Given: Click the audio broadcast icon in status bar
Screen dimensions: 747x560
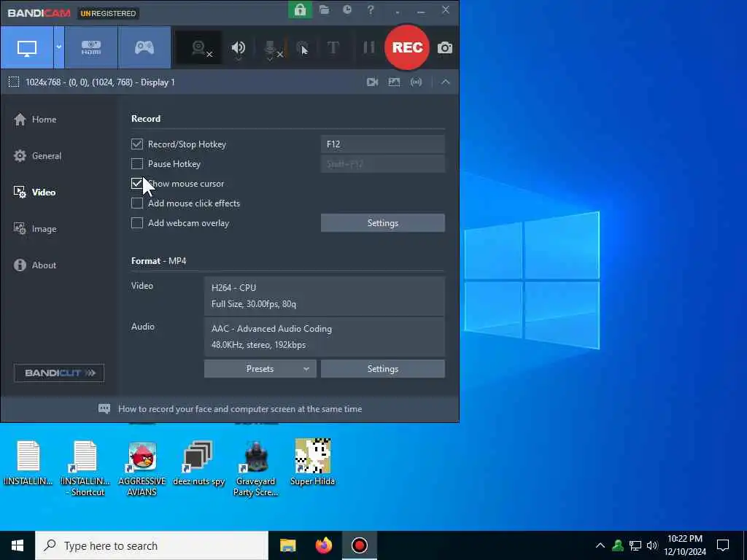Looking at the screenshot, I should click(x=416, y=82).
